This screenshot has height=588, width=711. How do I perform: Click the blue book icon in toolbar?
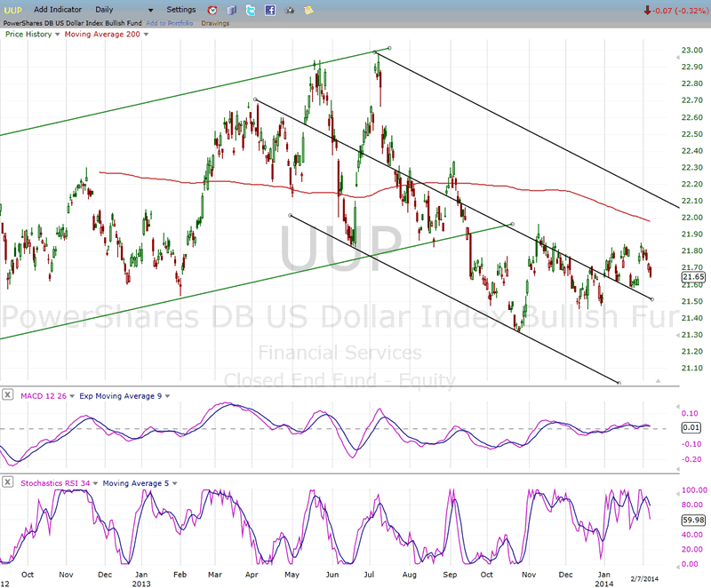tap(231, 10)
